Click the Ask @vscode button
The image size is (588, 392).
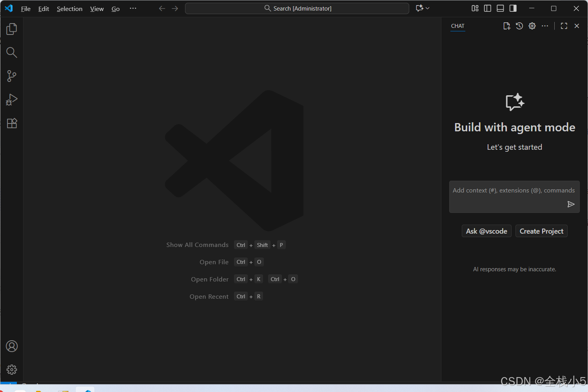[x=486, y=231]
